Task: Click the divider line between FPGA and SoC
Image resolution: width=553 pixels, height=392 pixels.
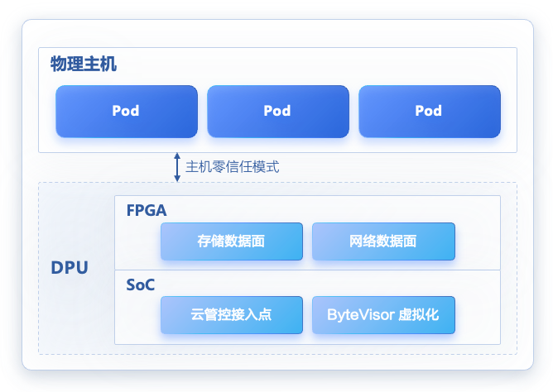Action: (307, 270)
